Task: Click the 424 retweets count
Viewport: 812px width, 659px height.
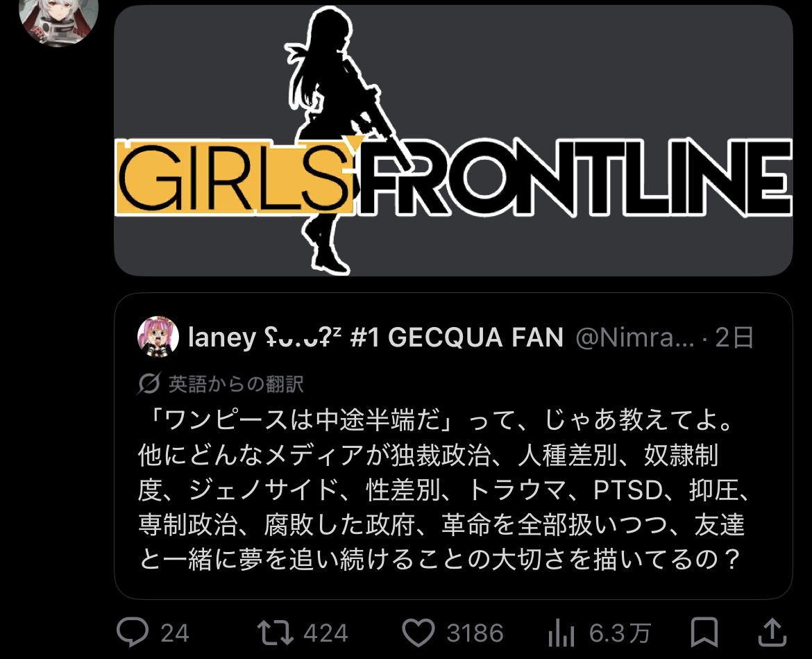Action: click(325, 633)
